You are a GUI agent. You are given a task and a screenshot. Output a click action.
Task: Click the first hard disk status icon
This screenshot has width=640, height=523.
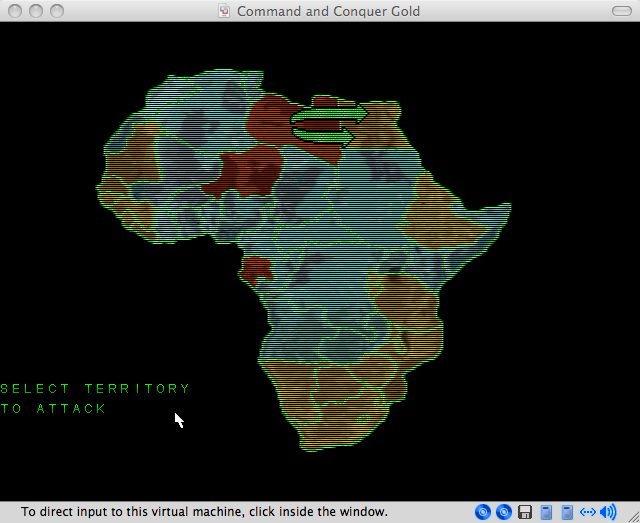[x=546, y=512]
